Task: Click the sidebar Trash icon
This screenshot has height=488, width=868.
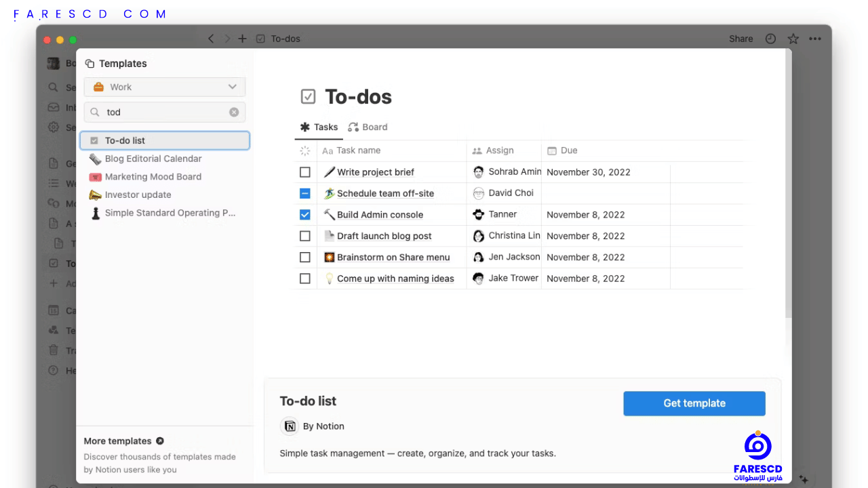Action: click(x=53, y=350)
